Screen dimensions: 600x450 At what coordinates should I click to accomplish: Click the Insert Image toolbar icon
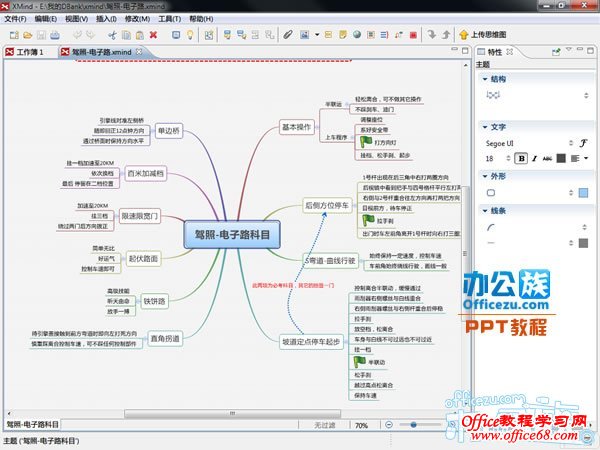click(305, 35)
